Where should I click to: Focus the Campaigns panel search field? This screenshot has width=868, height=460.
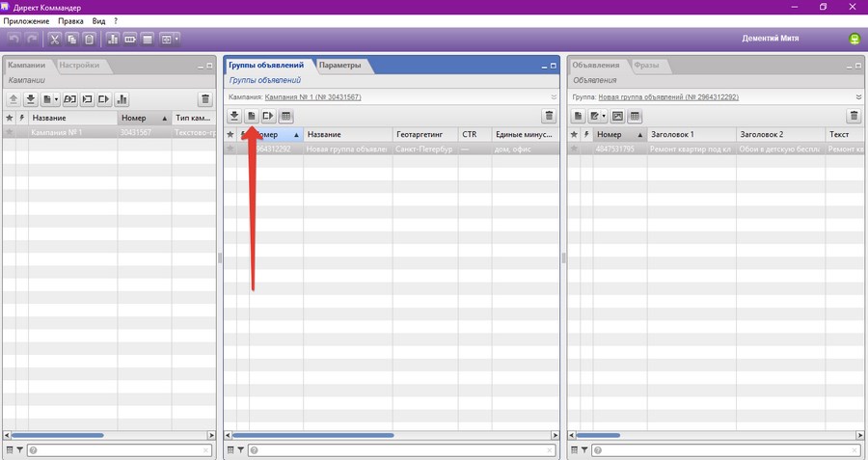point(120,450)
